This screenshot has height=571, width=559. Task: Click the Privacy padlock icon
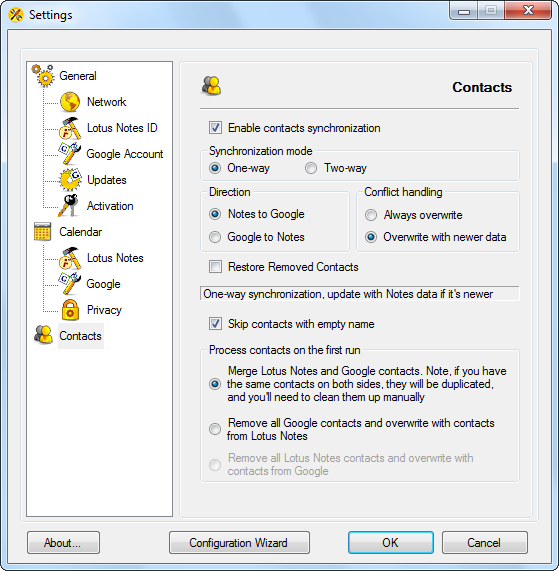(x=70, y=310)
